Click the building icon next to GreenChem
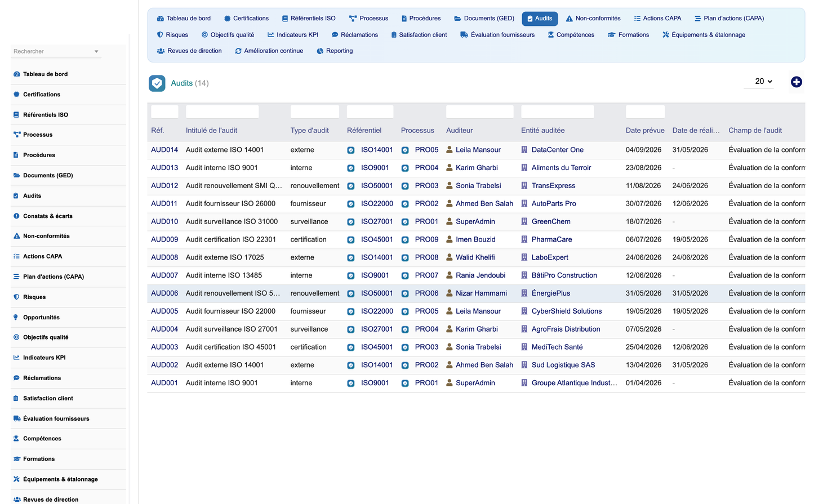 pos(524,222)
